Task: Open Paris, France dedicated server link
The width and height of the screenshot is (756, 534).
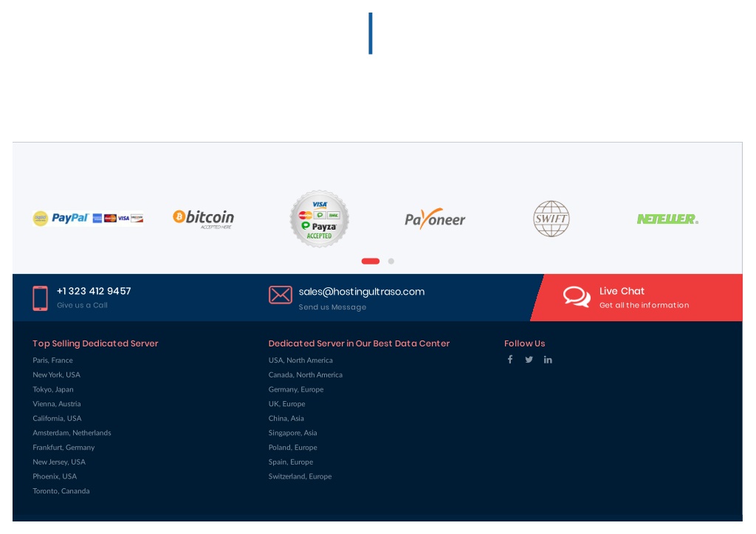Action: click(52, 360)
